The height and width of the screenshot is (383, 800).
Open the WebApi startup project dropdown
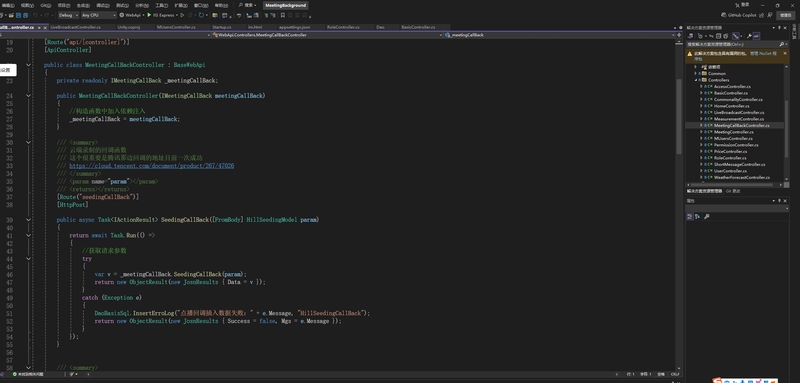point(132,15)
